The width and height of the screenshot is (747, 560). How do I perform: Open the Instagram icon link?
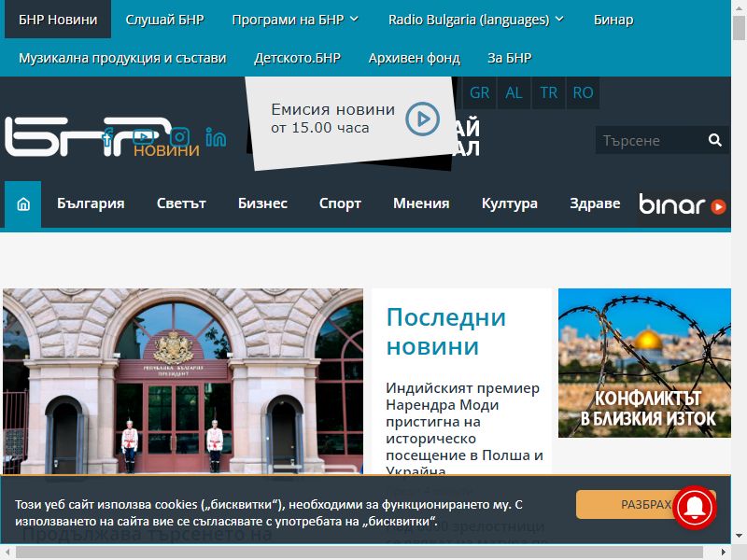(x=179, y=137)
